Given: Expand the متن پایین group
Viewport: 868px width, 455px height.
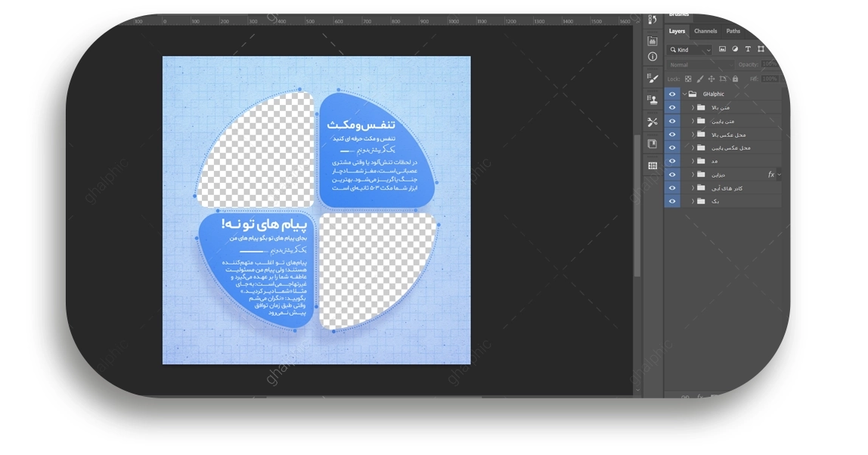Looking at the screenshot, I should point(693,121).
